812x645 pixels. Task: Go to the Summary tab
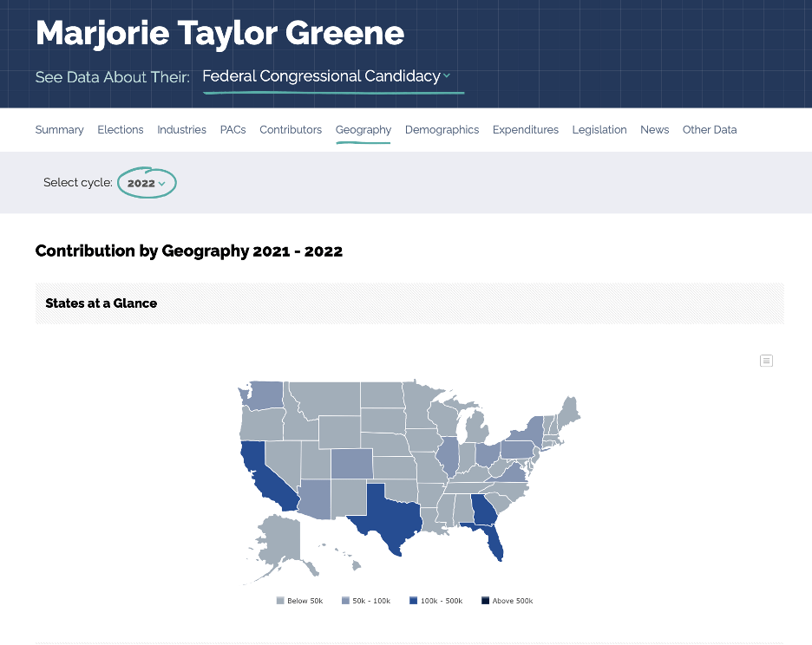point(59,130)
